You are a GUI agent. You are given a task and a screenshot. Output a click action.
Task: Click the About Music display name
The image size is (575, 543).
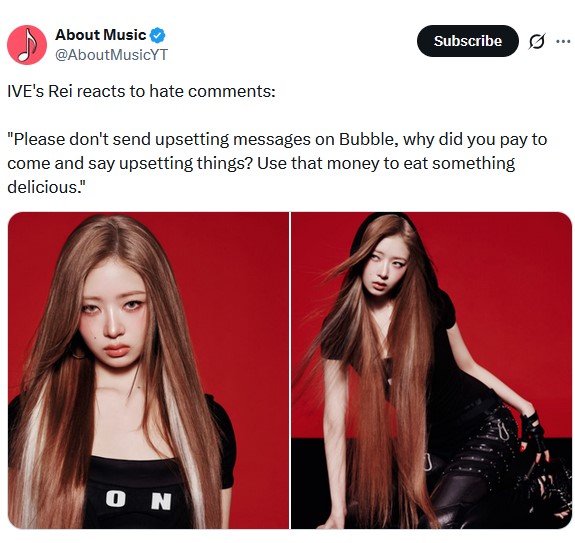pos(101,35)
